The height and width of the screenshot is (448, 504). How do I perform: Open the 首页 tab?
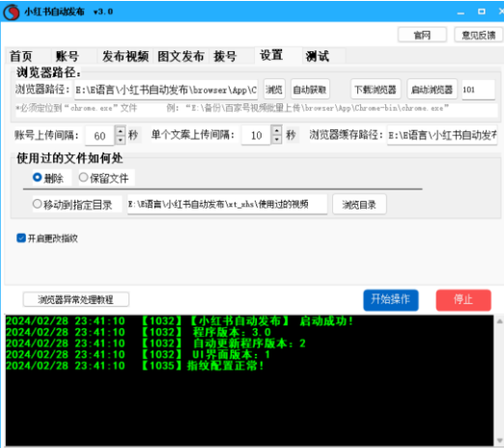pyautogui.click(x=21, y=56)
